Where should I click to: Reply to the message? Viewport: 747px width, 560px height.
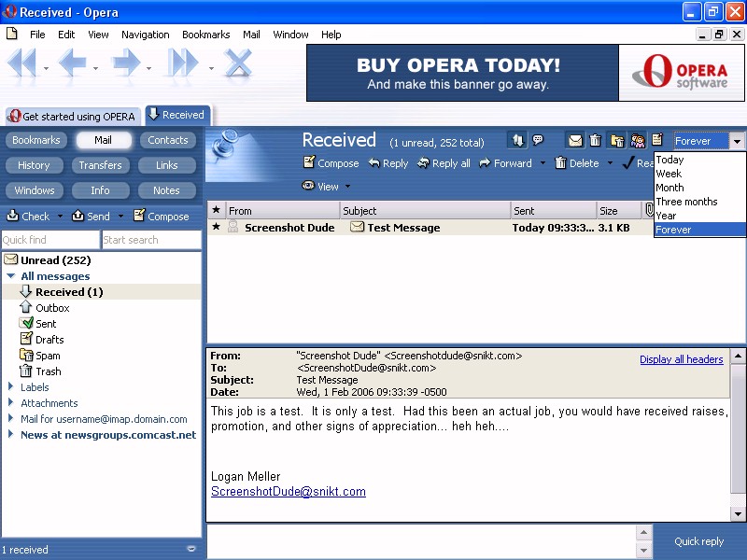tap(388, 163)
